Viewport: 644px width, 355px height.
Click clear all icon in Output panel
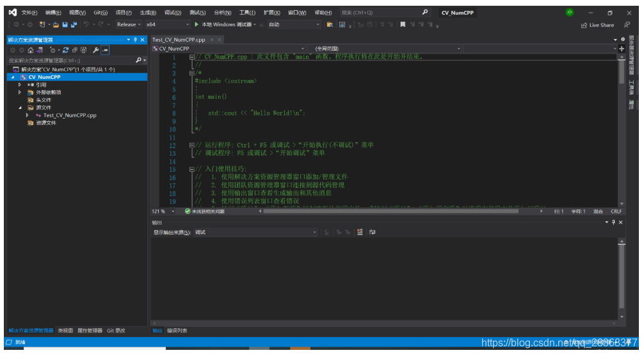coord(360,232)
